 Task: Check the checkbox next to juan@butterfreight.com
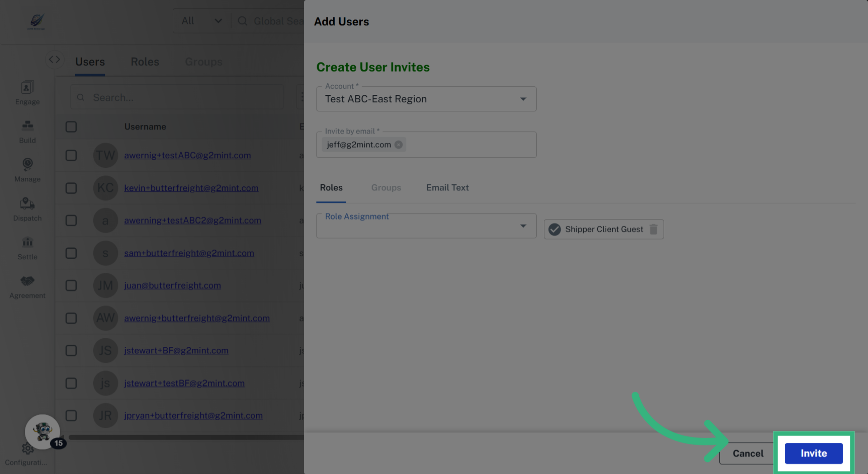(x=71, y=285)
